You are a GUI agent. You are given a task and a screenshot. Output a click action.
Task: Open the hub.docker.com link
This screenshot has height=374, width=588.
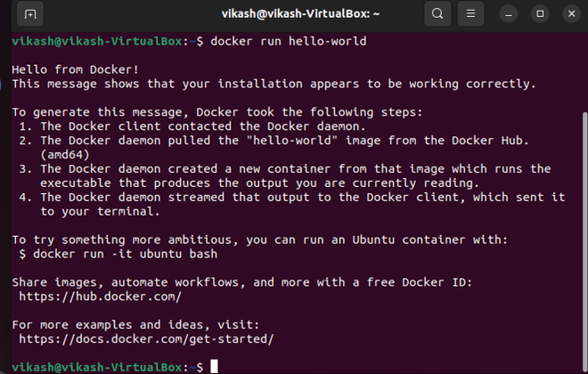(x=100, y=297)
